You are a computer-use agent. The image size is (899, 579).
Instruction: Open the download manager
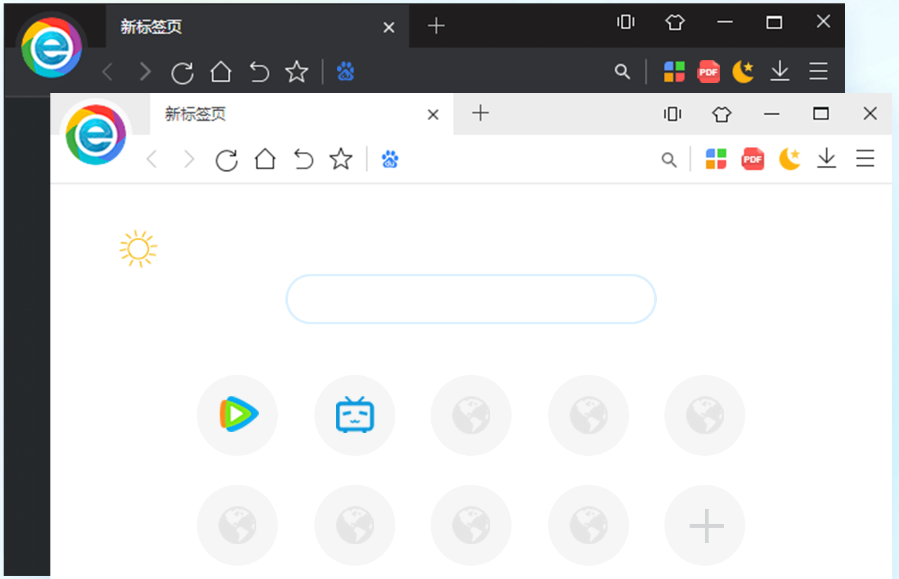coord(826,159)
